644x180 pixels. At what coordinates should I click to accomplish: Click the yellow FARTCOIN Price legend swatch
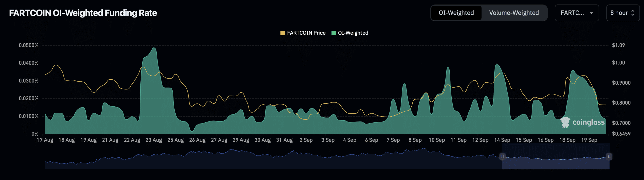click(x=283, y=33)
